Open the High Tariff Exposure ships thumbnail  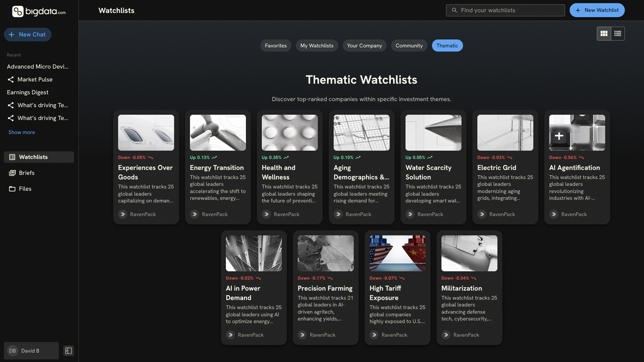click(x=397, y=253)
